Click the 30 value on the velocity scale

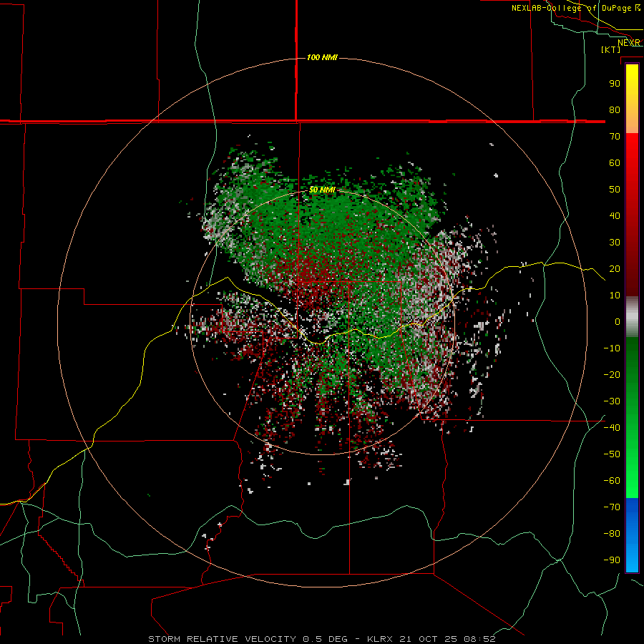615,243
